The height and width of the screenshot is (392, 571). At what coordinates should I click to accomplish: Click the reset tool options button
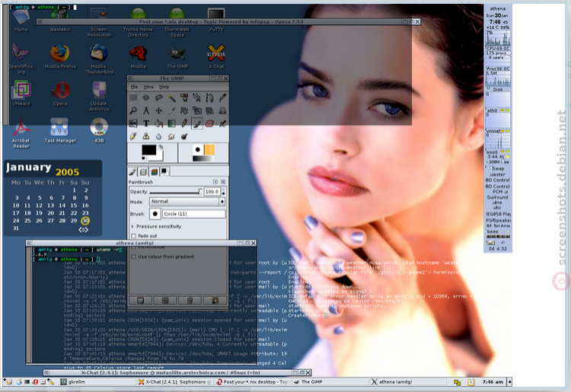[215, 301]
